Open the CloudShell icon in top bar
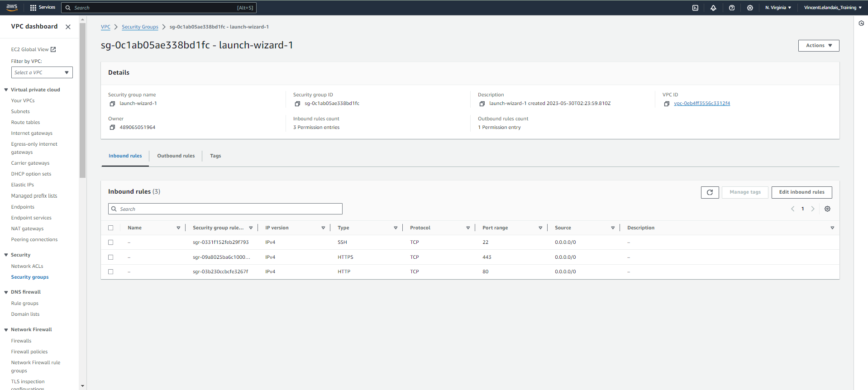The width and height of the screenshot is (868, 390). pos(695,8)
